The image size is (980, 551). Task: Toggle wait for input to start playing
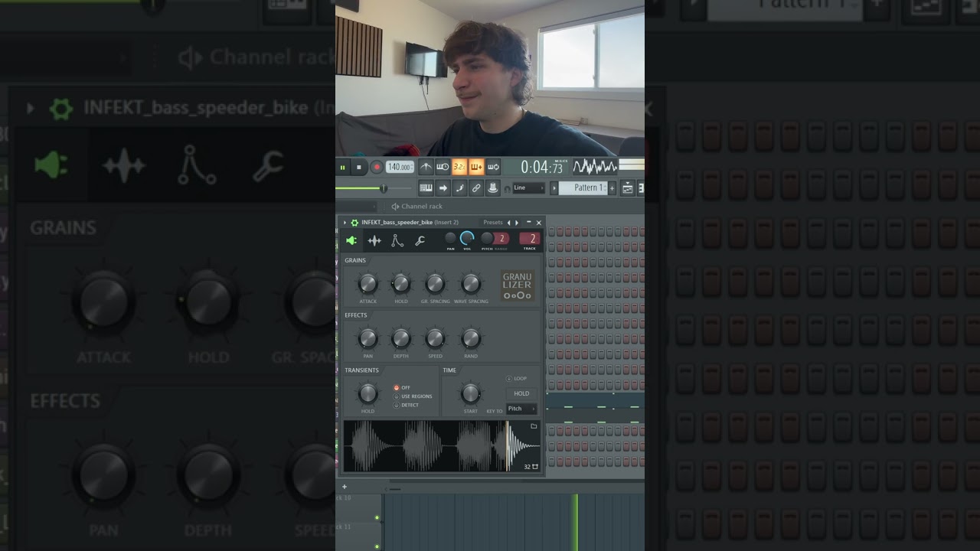click(443, 166)
